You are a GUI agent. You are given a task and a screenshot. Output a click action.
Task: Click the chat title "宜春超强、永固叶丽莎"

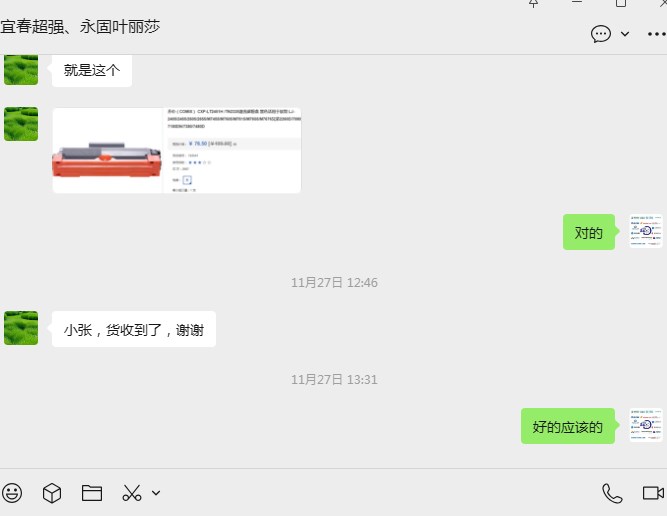(80, 26)
